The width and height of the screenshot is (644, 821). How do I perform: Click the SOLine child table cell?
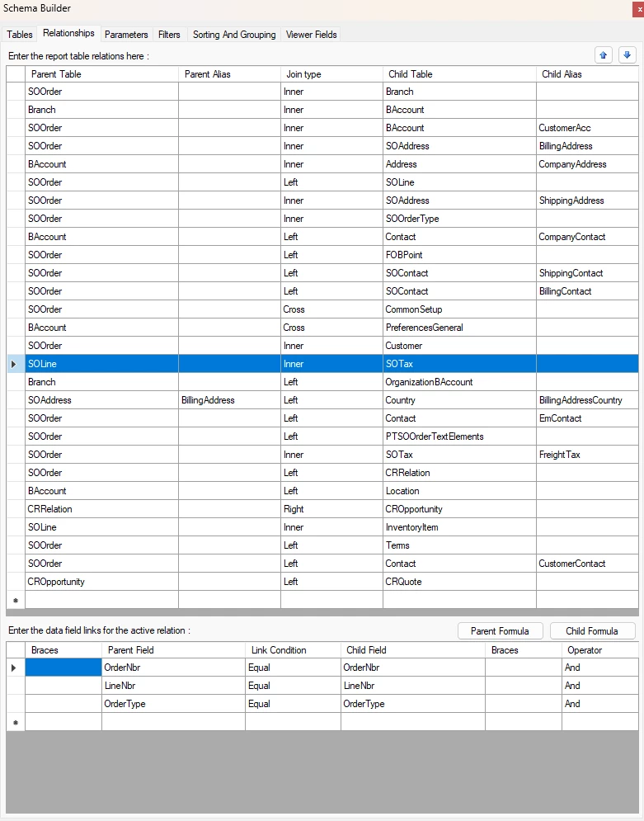coord(459,182)
